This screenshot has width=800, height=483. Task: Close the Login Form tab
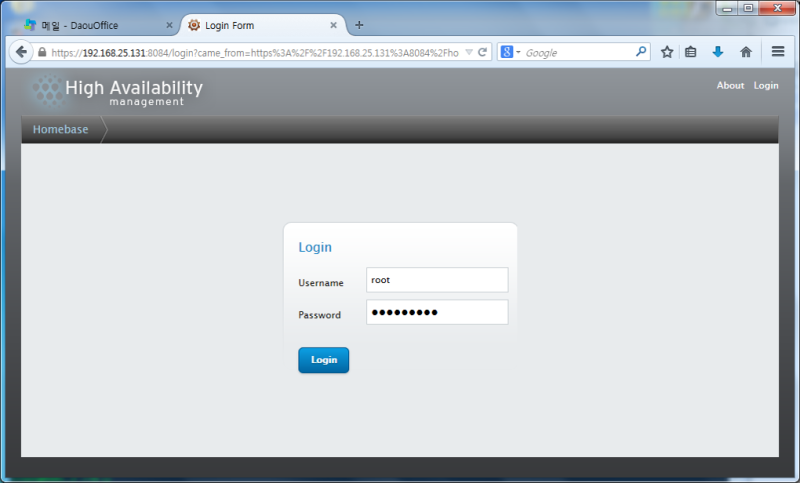[x=333, y=25]
